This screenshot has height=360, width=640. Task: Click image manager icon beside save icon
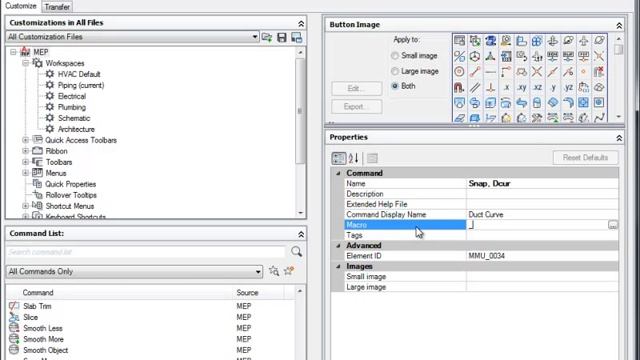point(297,38)
